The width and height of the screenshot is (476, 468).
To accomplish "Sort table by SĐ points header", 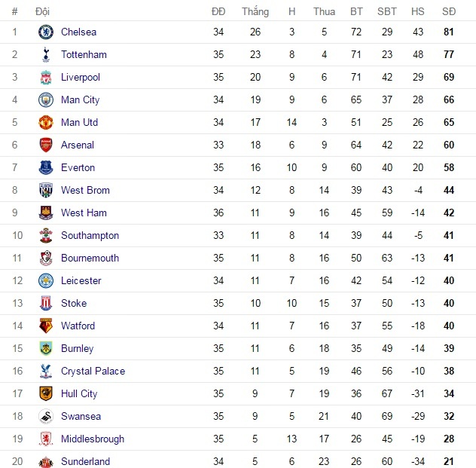I will (449, 11).
